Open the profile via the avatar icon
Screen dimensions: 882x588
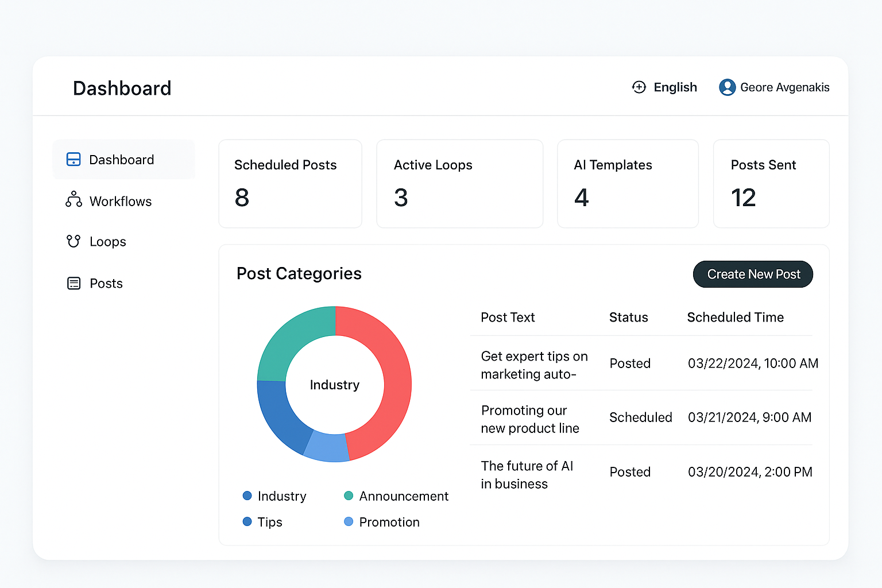point(727,87)
